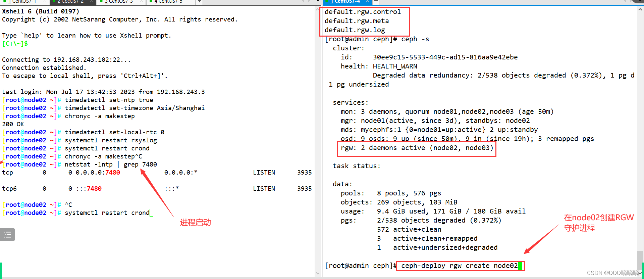Click the 'timedatectl set-timezone Asia/Shanghai' command

click(135, 108)
